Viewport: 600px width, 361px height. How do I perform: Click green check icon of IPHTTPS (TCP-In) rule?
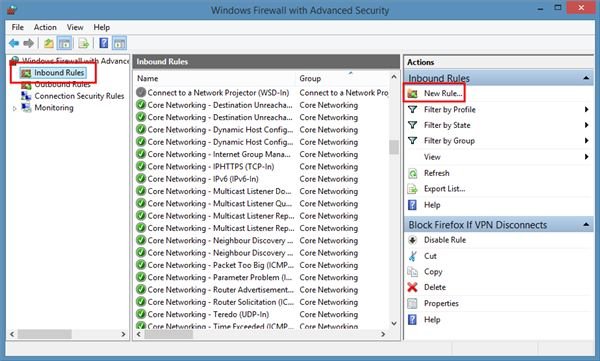[x=141, y=167]
